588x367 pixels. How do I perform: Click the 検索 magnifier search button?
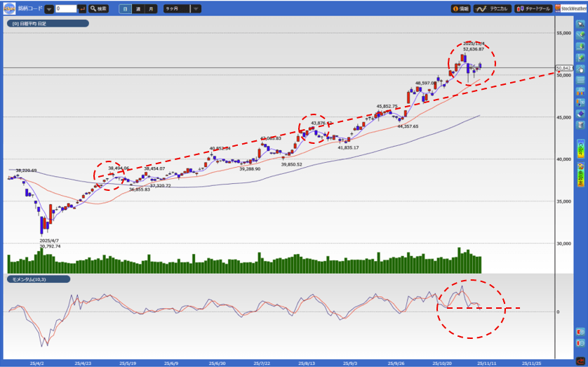[98, 8]
